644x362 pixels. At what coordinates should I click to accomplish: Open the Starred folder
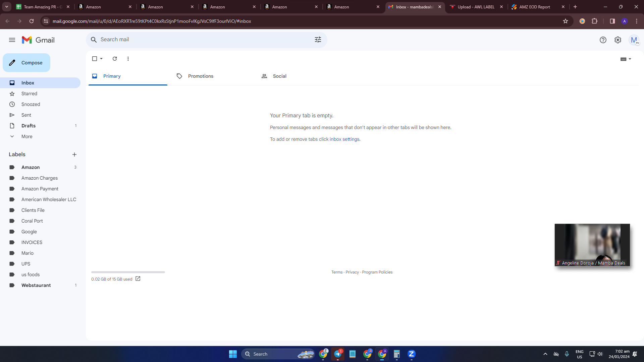[x=40, y=94]
